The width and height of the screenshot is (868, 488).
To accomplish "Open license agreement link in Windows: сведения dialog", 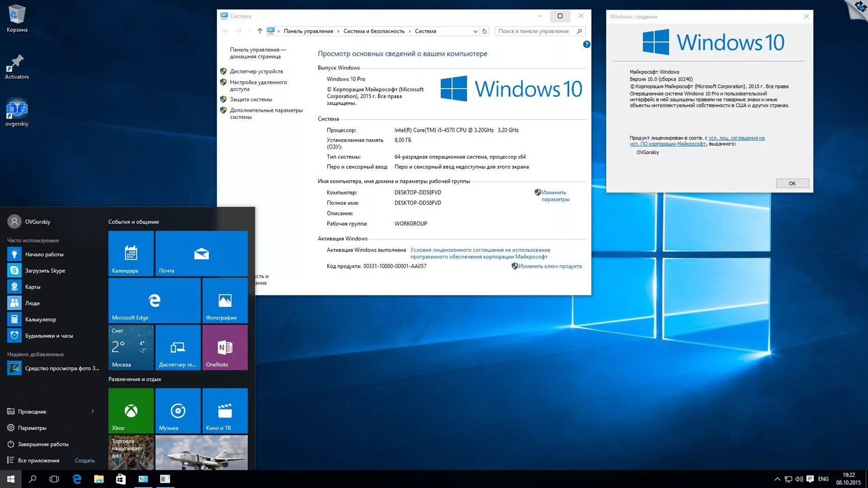I will point(697,141).
